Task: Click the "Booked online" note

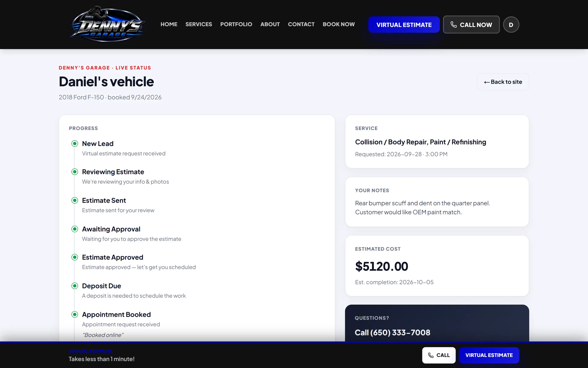Action: point(103,335)
